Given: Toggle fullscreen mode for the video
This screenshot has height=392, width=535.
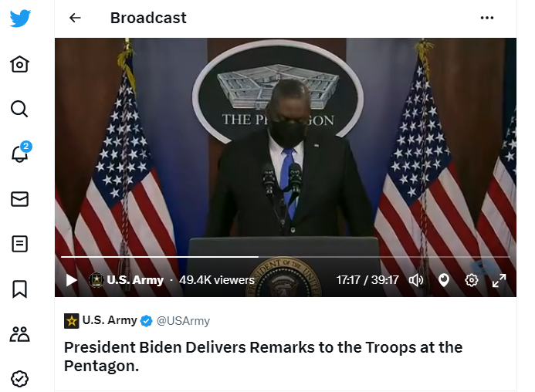Looking at the screenshot, I should click(x=499, y=280).
